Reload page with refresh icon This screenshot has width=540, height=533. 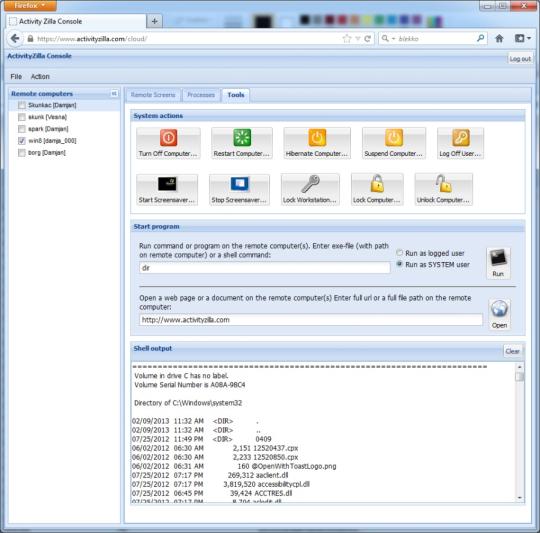coord(367,39)
